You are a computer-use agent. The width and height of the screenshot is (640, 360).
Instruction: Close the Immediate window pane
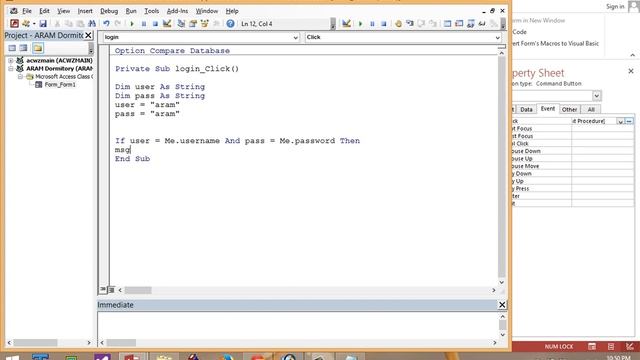click(502, 305)
